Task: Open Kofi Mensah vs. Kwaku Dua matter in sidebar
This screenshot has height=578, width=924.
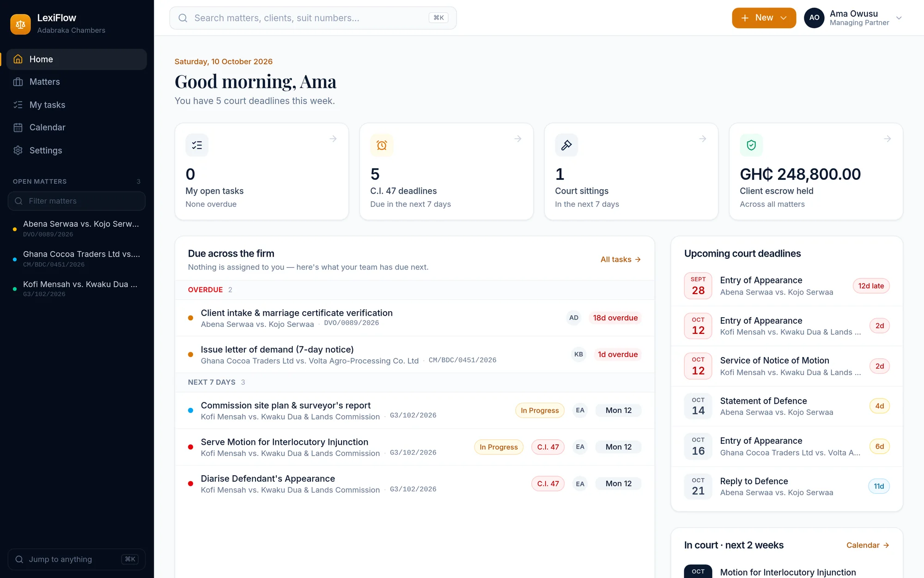Action: pos(77,289)
